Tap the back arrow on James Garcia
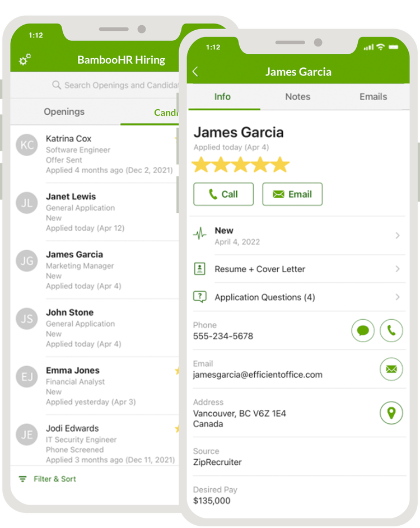420x528 pixels. point(195,72)
